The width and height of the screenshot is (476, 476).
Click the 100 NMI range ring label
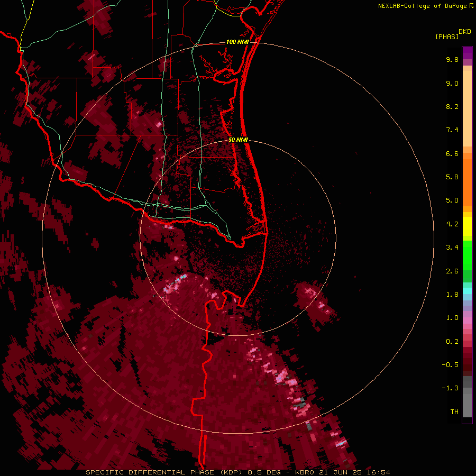(237, 42)
